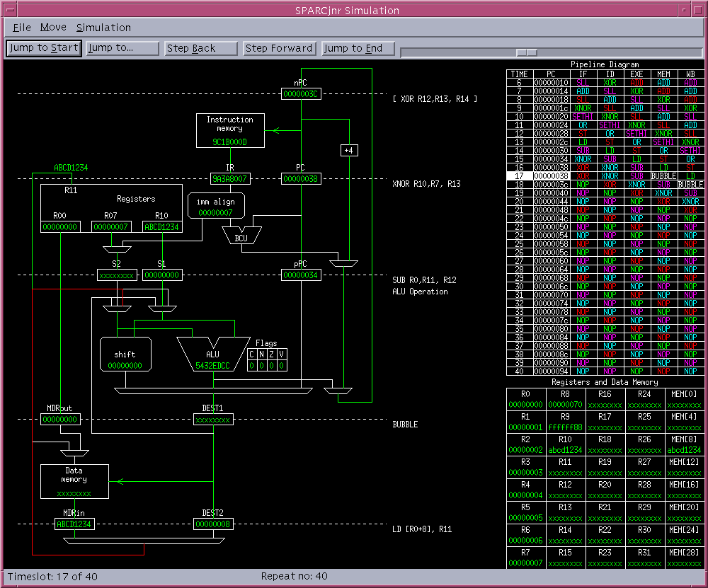Click the ALU block showing 5432EDCC
This screenshot has width=708, height=588.
[213, 354]
